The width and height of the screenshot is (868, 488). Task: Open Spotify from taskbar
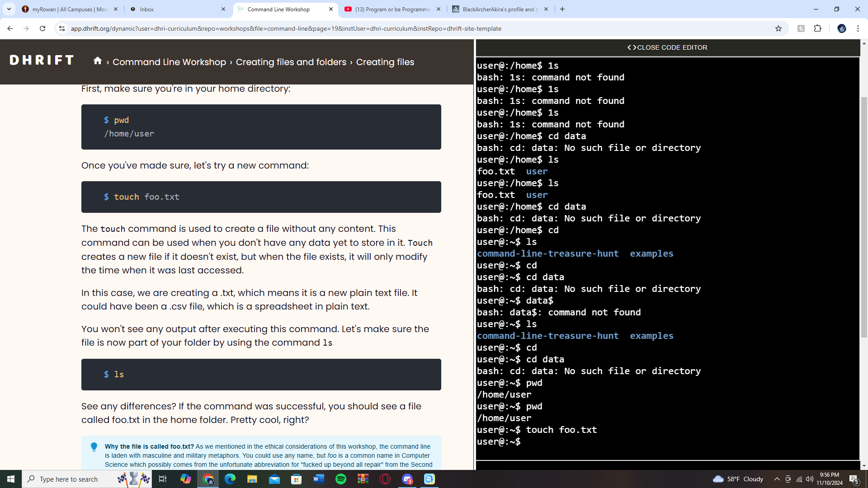[x=341, y=479]
